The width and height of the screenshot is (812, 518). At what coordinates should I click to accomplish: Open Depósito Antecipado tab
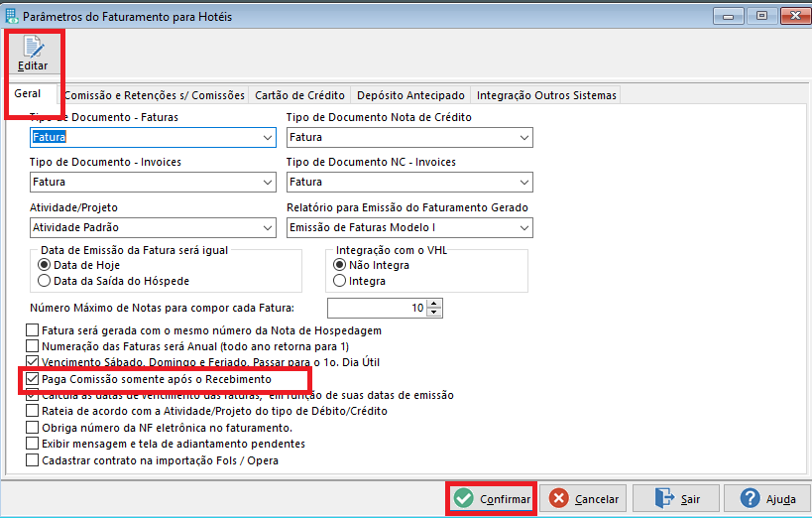point(410,95)
